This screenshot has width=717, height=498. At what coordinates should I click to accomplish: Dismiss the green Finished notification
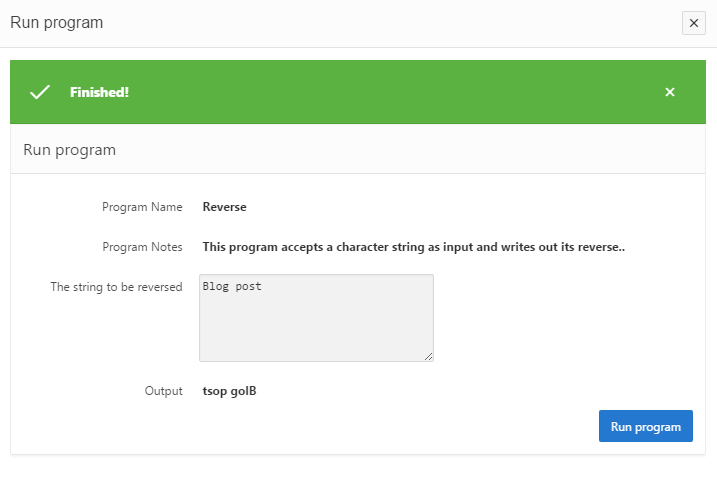pyautogui.click(x=670, y=92)
